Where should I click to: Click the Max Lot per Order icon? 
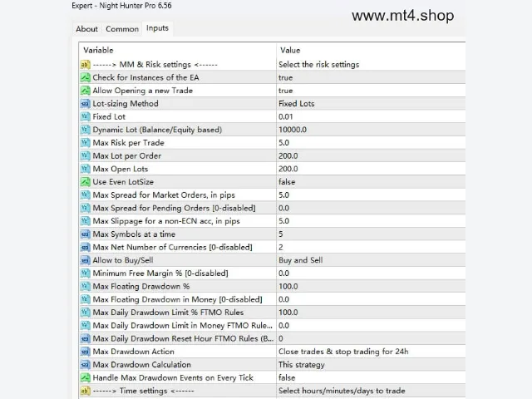click(85, 155)
